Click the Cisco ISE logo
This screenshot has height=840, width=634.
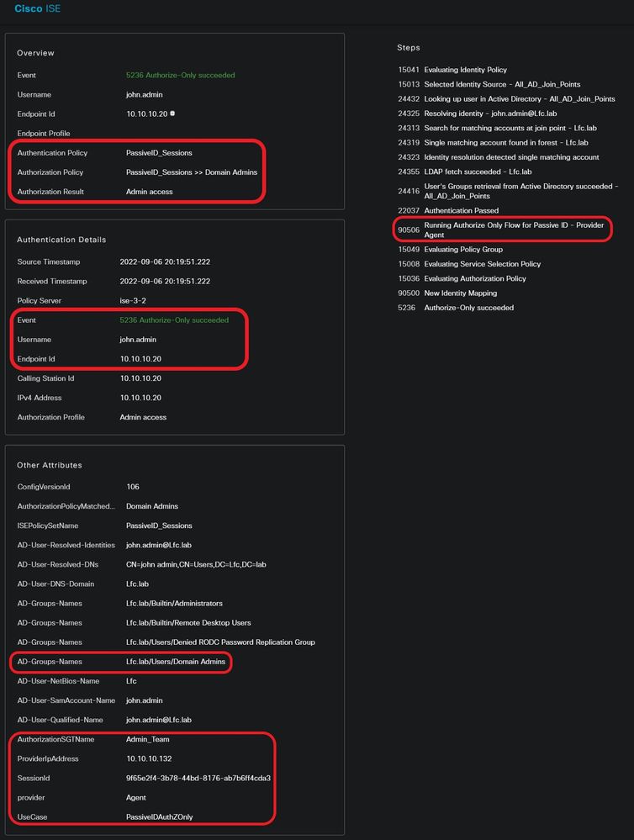coord(37,8)
